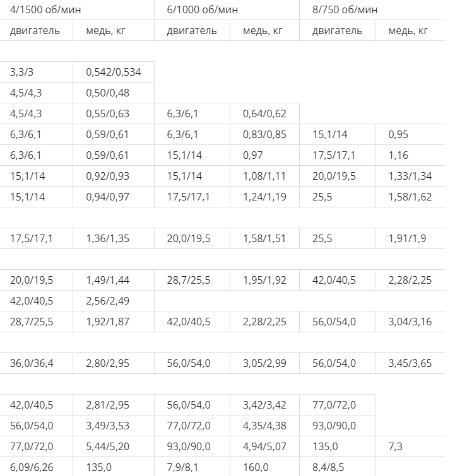Select the cell with 3,3/3
The image size is (455, 476).
pyautogui.click(x=36, y=72)
